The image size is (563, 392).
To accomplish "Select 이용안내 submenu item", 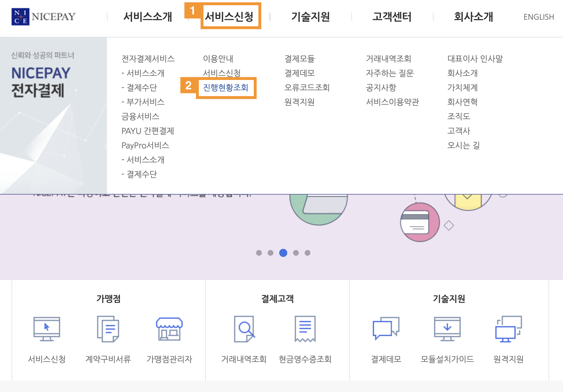I will 218,59.
